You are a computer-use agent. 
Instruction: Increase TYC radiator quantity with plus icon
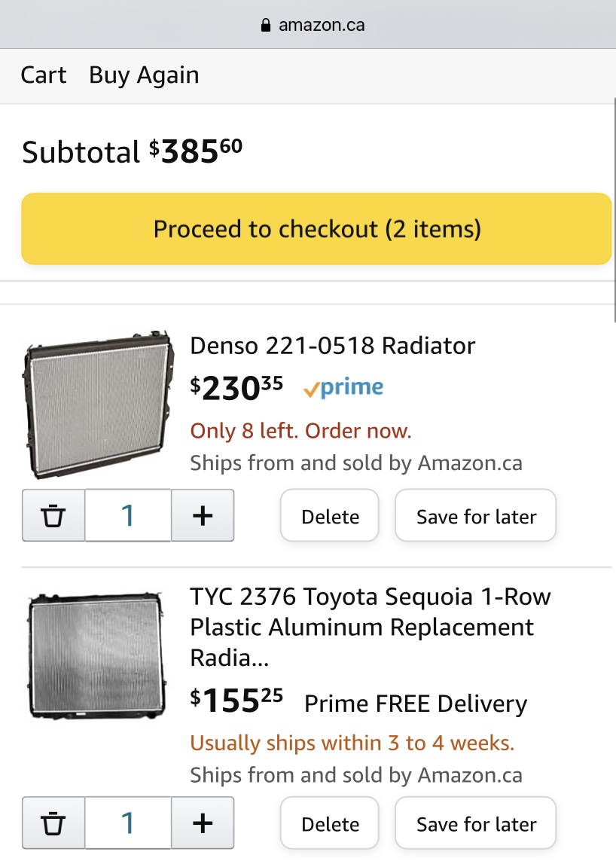tap(203, 823)
